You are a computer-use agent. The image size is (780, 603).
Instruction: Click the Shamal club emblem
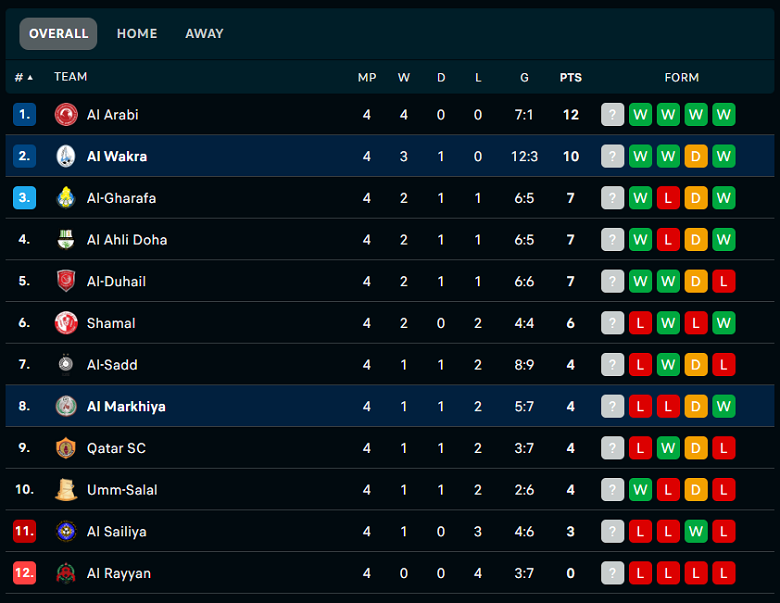coord(66,323)
